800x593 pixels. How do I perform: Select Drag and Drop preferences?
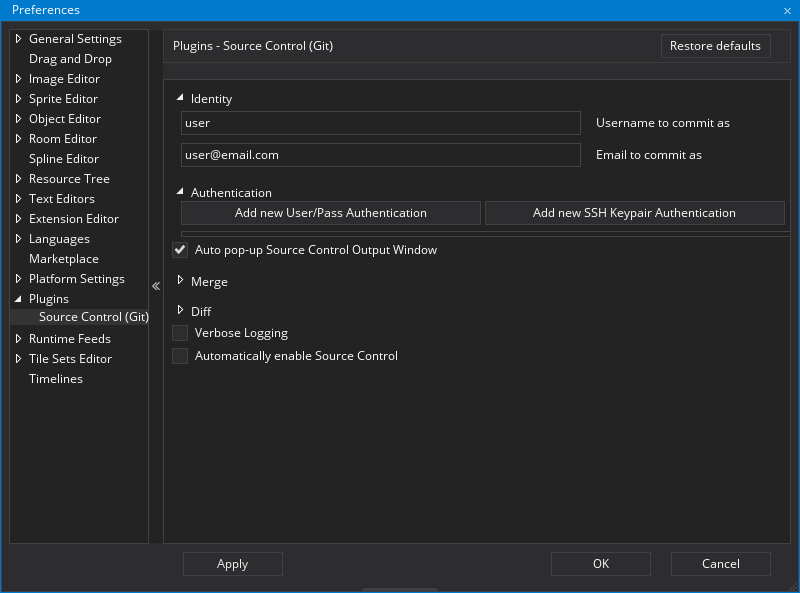pos(70,59)
